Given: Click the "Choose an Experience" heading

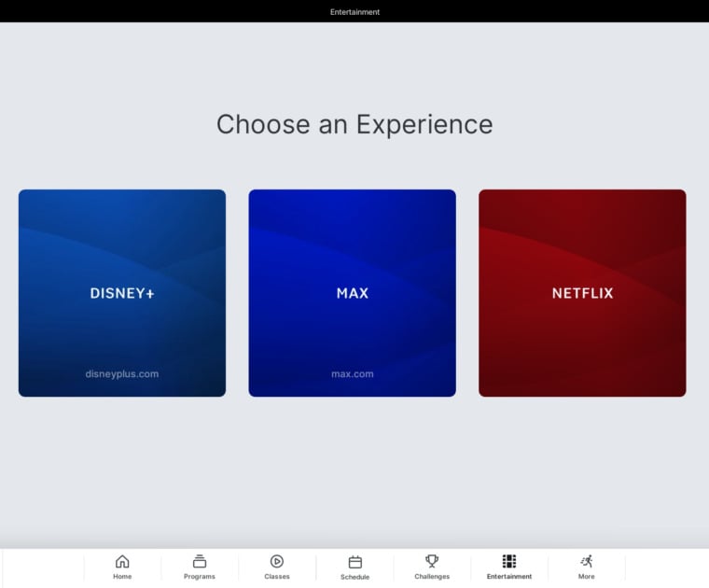Looking at the screenshot, I should 354,124.
